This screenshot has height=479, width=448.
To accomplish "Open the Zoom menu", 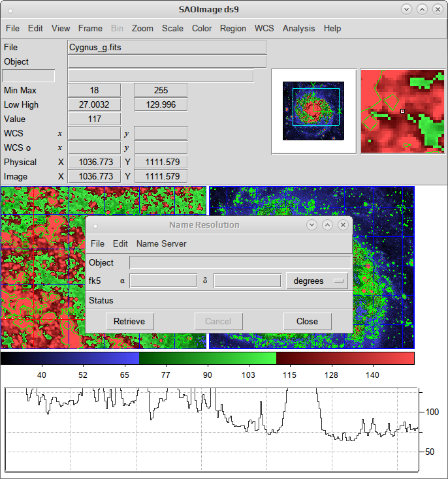I will 142,29.
